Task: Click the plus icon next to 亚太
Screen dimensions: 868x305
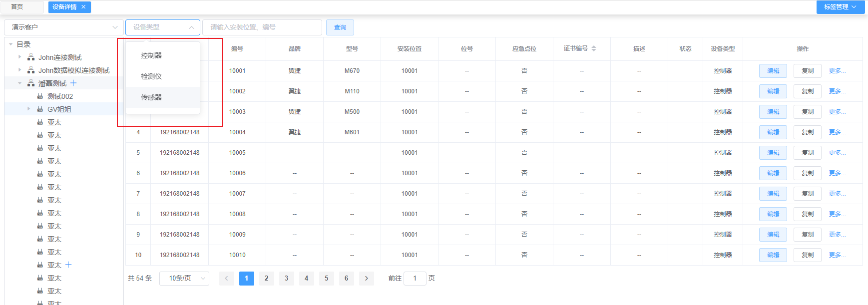Action: coord(68,265)
